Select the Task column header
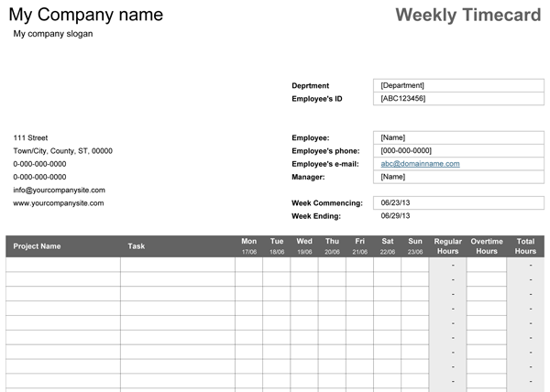 click(x=137, y=246)
